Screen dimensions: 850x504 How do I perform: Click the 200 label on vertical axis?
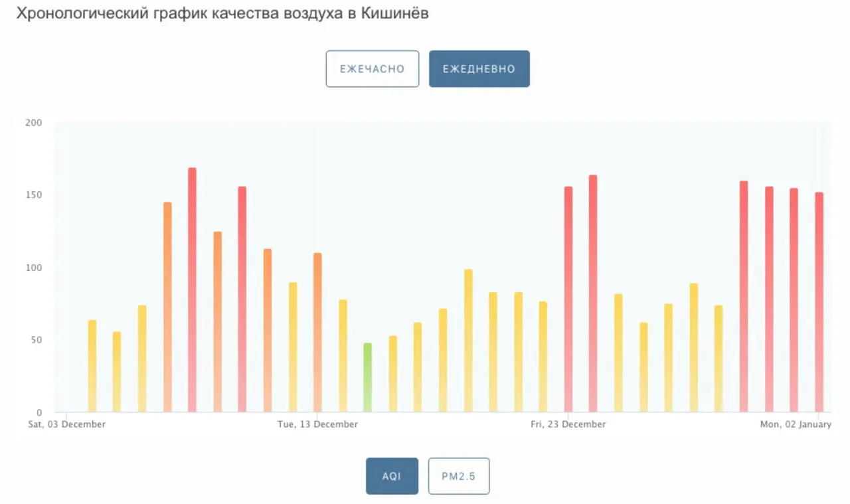coord(34,122)
